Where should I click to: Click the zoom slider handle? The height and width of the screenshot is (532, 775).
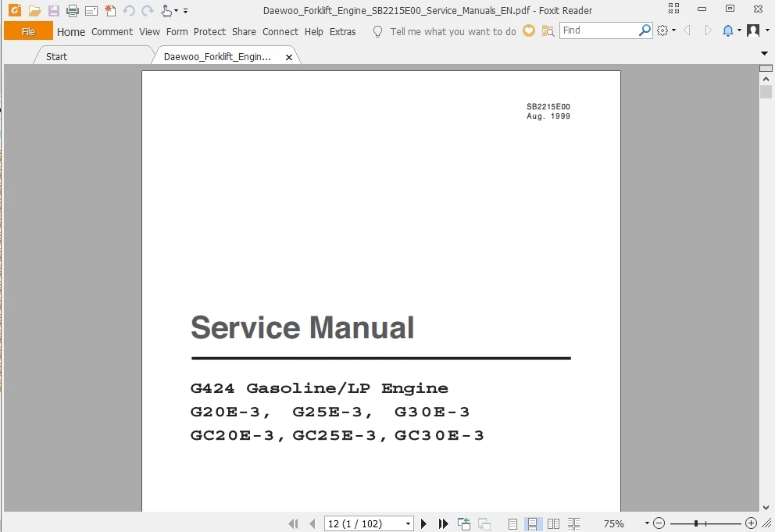(x=696, y=523)
